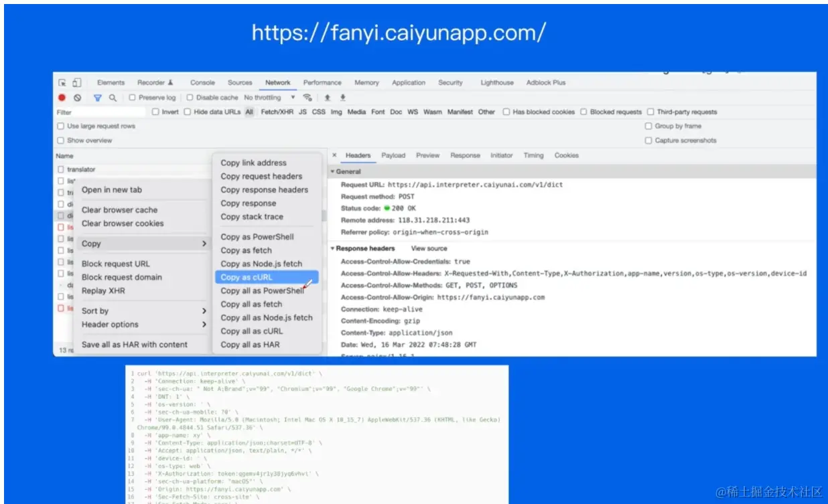
Task: Open the Response tab
Action: coord(465,155)
